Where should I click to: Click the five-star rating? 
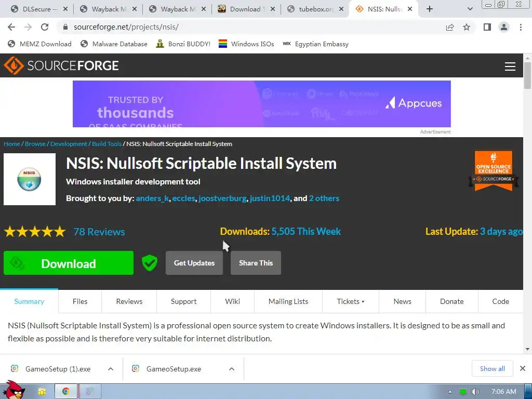(x=35, y=232)
